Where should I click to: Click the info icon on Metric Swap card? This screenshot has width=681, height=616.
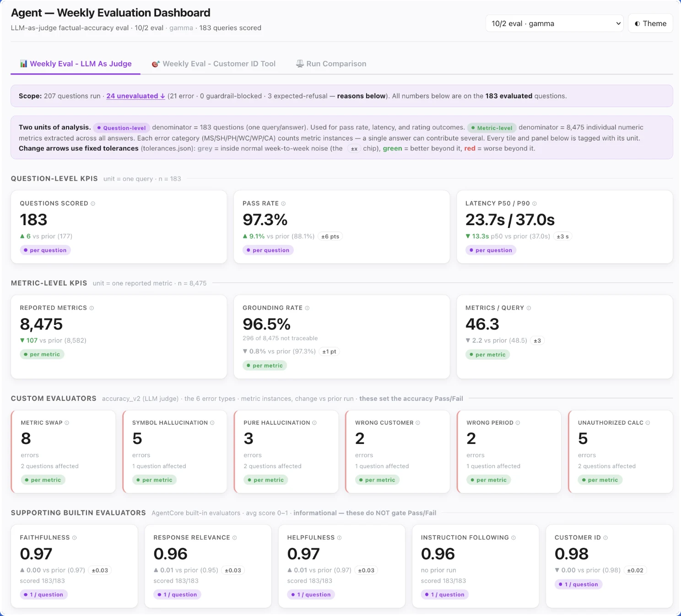(67, 423)
